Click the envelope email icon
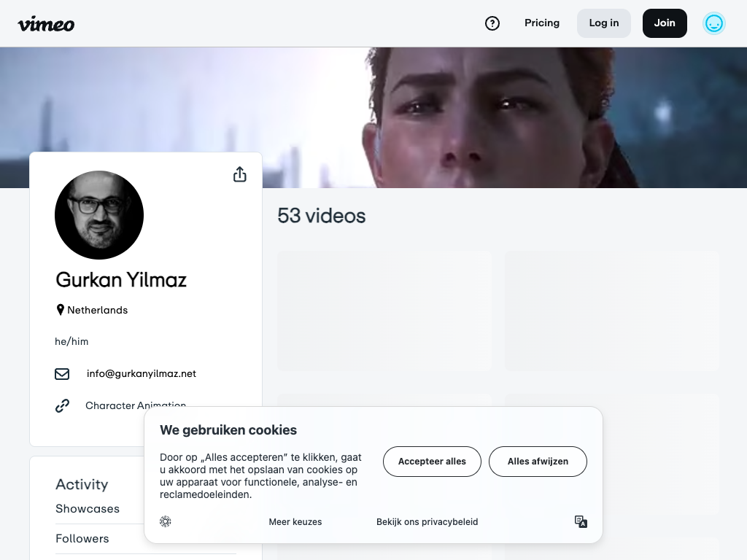 pyautogui.click(x=62, y=374)
